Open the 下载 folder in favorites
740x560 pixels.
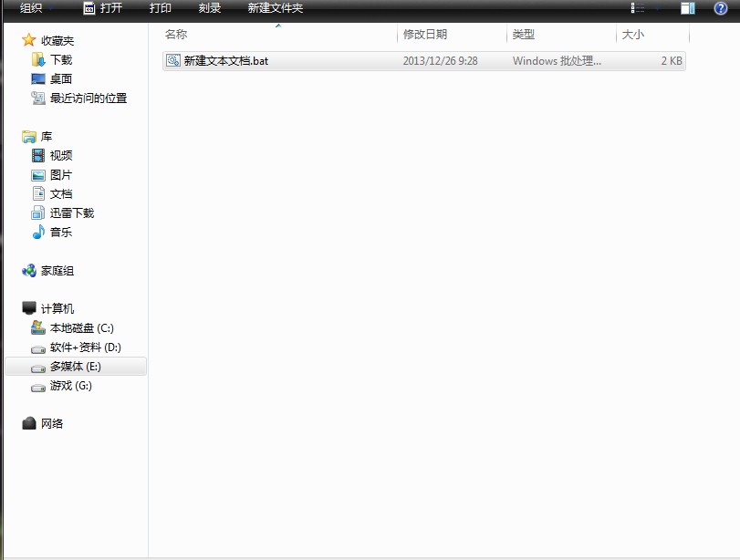pyautogui.click(x=61, y=59)
